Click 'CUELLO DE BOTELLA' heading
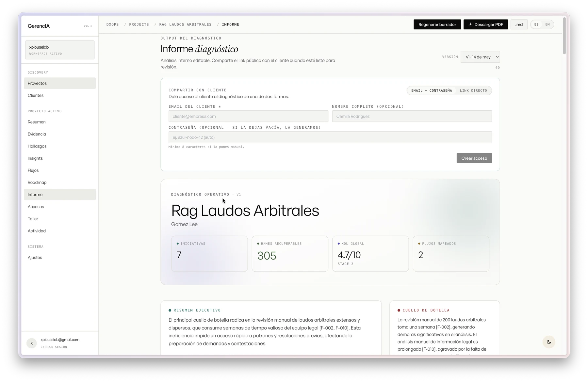Image resolution: width=588 pixels, height=382 pixels. click(x=426, y=310)
